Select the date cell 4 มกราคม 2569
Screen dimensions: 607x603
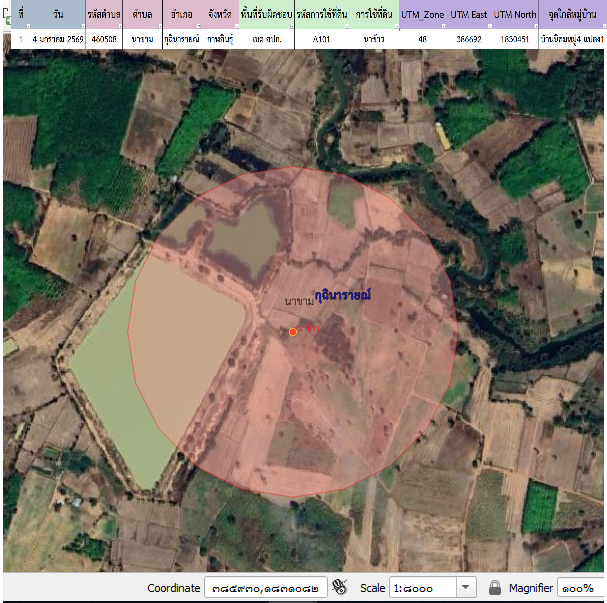57,39
